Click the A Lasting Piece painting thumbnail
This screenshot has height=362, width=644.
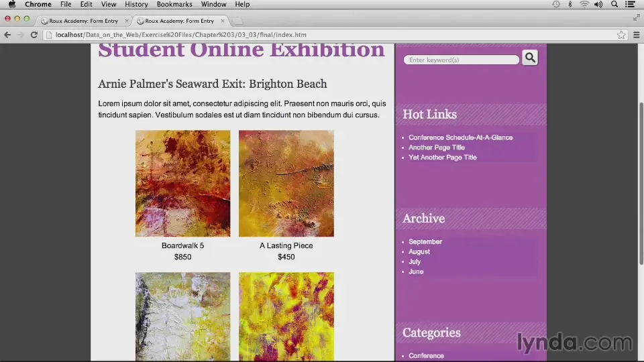click(x=286, y=184)
